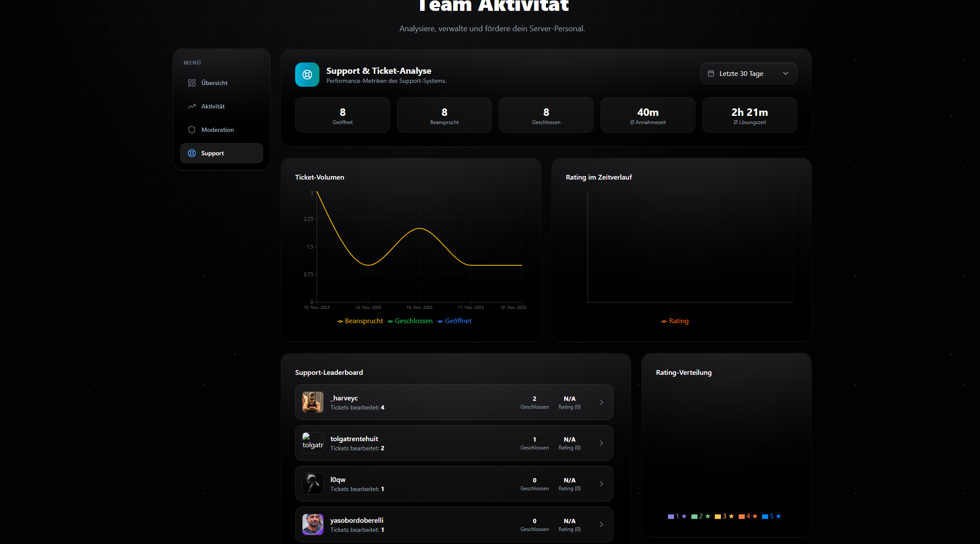Click the Geschlossen stat card showing 8
This screenshot has height=544, width=980.
coord(546,115)
